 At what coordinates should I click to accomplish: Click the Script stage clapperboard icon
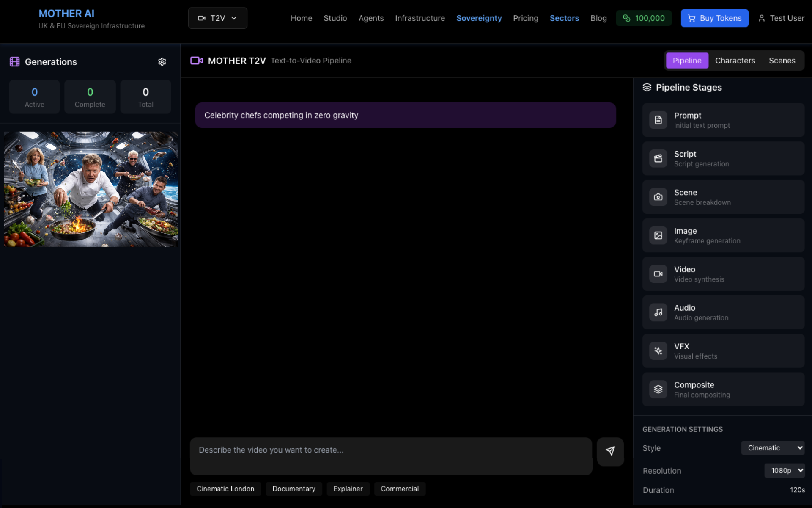pos(658,158)
